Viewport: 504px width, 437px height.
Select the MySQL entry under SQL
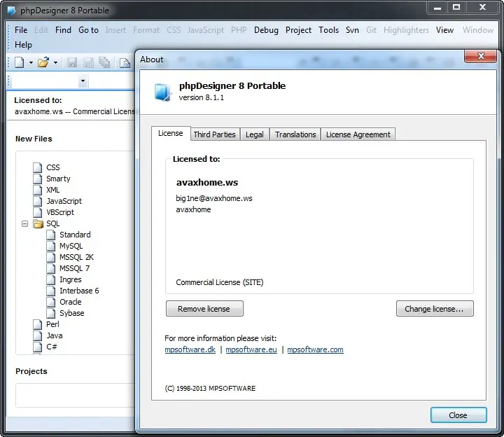tap(71, 246)
